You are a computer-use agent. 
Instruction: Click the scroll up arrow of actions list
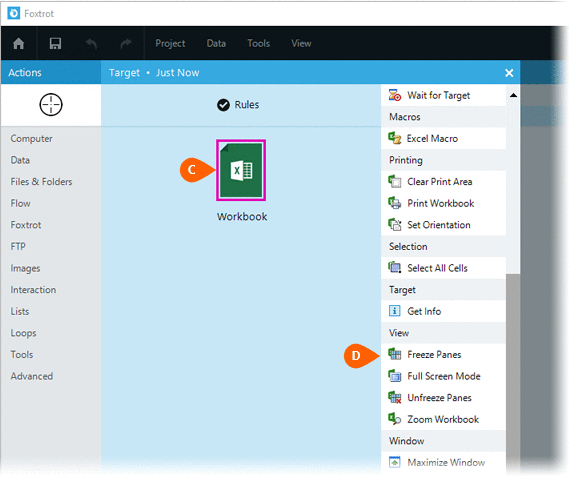513,96
